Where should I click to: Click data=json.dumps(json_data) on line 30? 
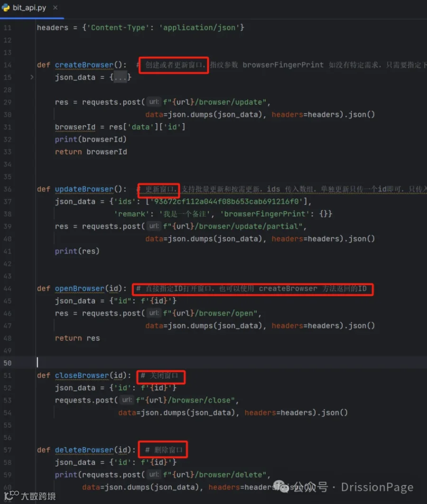[204, 114]
